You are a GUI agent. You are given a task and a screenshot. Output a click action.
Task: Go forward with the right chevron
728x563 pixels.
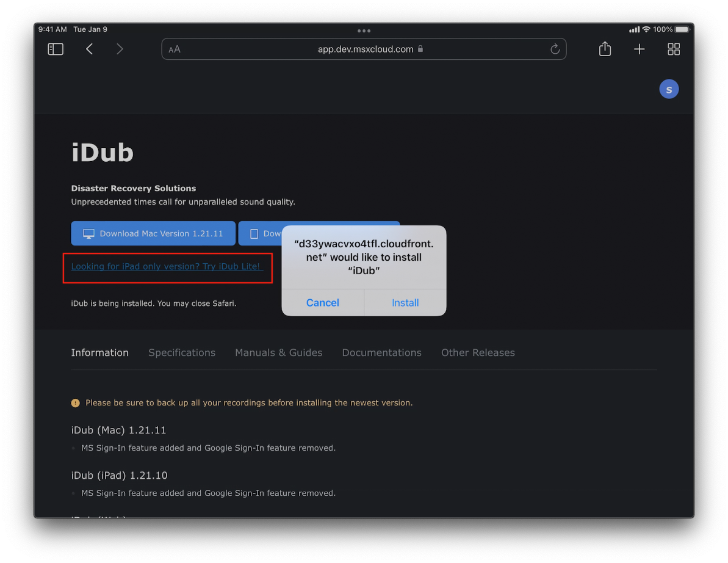[x=120, y=49]
